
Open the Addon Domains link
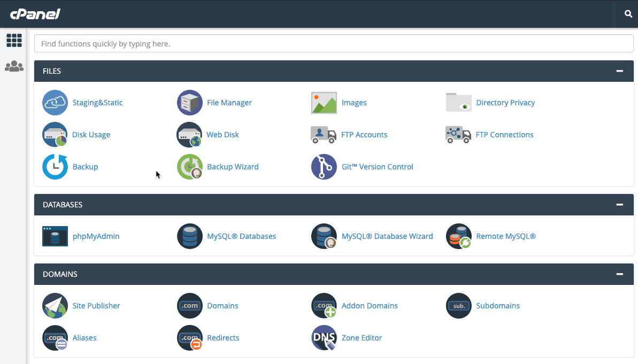coord(370,306)
